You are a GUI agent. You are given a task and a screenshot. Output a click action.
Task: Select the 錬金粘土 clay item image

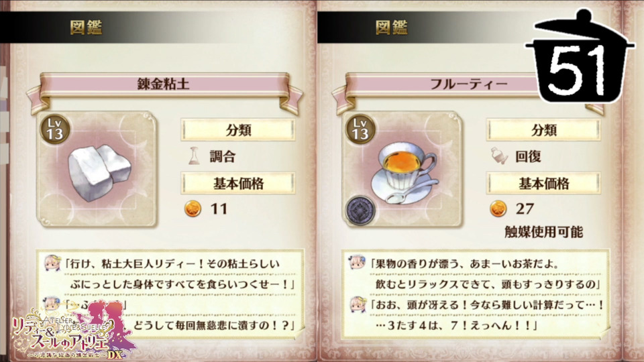pos(99,172)
